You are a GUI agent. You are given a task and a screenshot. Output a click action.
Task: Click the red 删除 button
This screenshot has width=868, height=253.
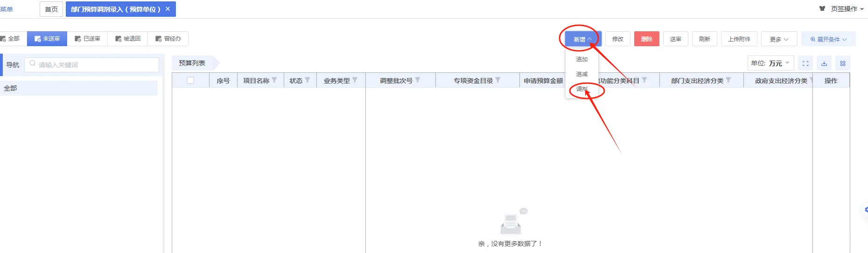click(647, 39)
